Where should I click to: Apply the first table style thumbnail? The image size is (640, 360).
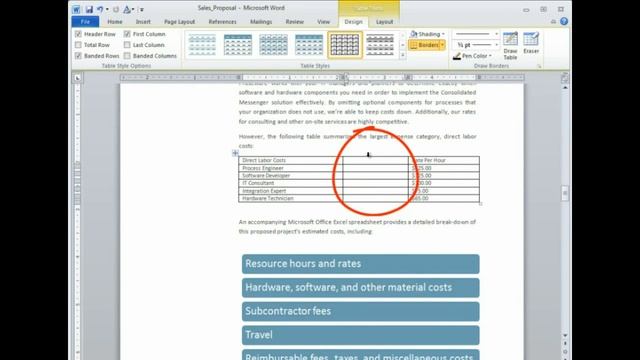click(x=202, y=45)
